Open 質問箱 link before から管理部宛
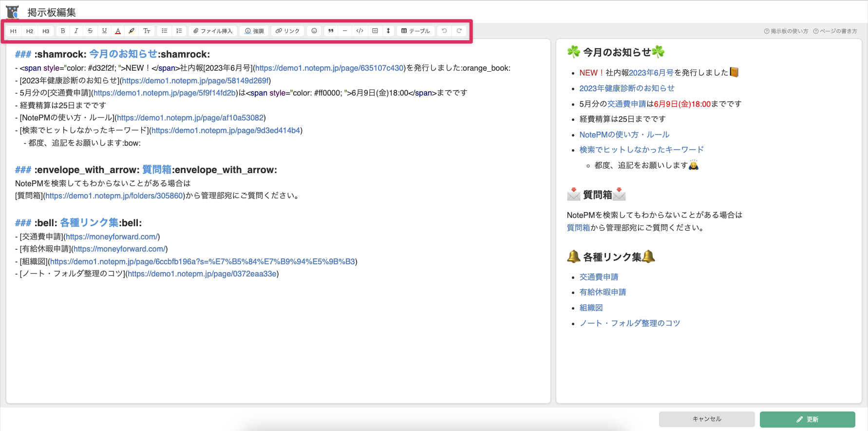The width and height of the screenshot is (868, 431). coord(579,228)
